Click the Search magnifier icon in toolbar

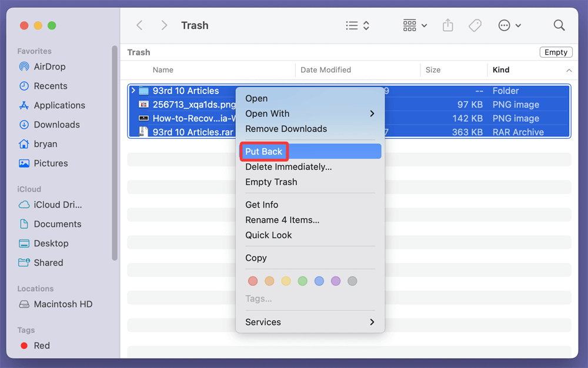click(559, 25)
